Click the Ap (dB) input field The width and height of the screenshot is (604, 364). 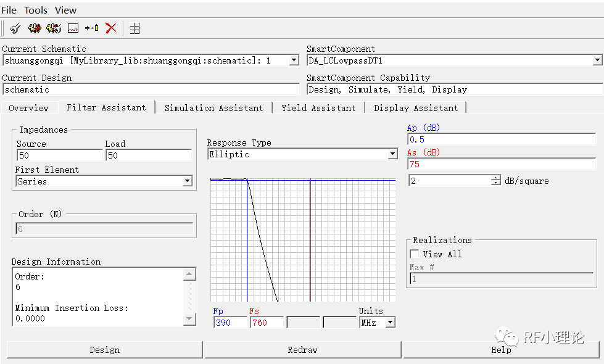pos(502,139)
